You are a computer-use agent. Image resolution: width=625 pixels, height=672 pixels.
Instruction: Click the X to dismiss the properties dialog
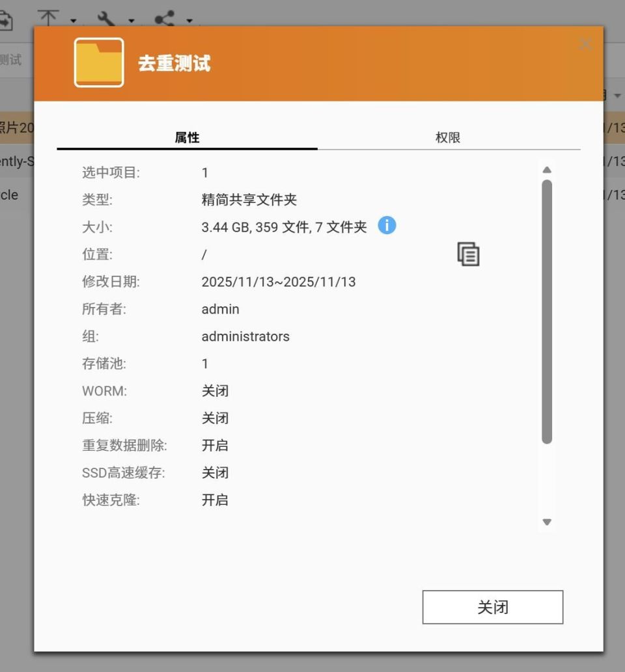[x=585, y=44]
